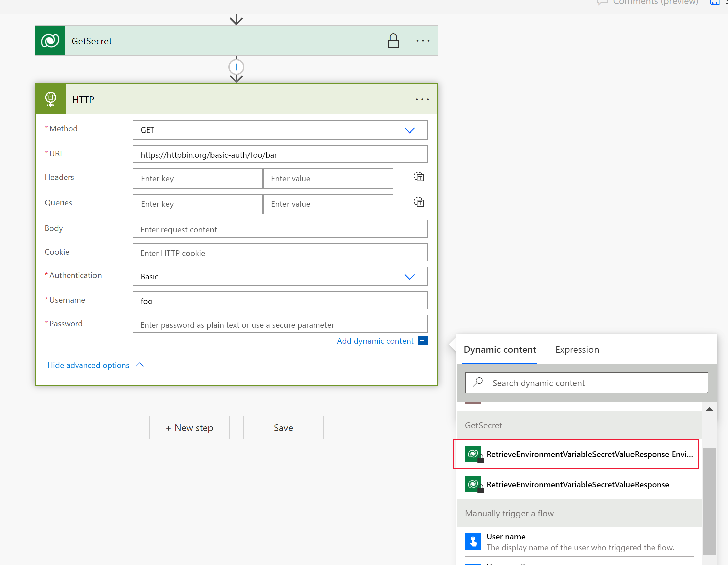Image resolution: width=728 pixels, height=565 pixels.
Task: Click the plus New step button
Action: [189, 427]
